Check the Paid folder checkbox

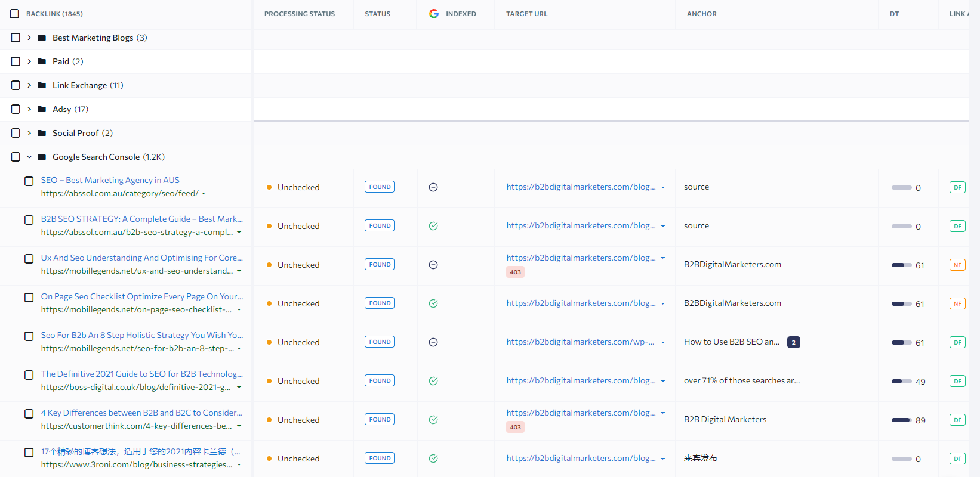16,61
